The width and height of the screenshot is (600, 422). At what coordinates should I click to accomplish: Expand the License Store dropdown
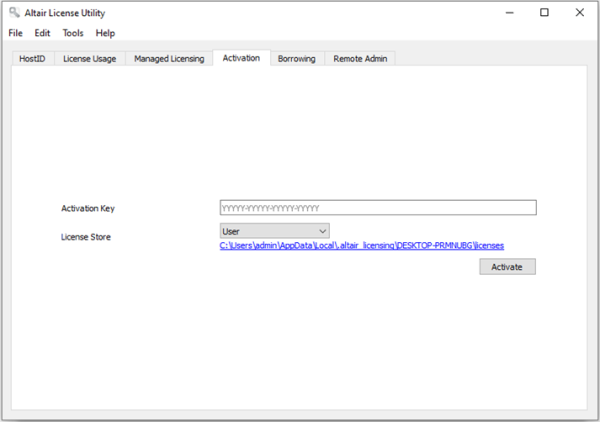[x=274, y=231]
